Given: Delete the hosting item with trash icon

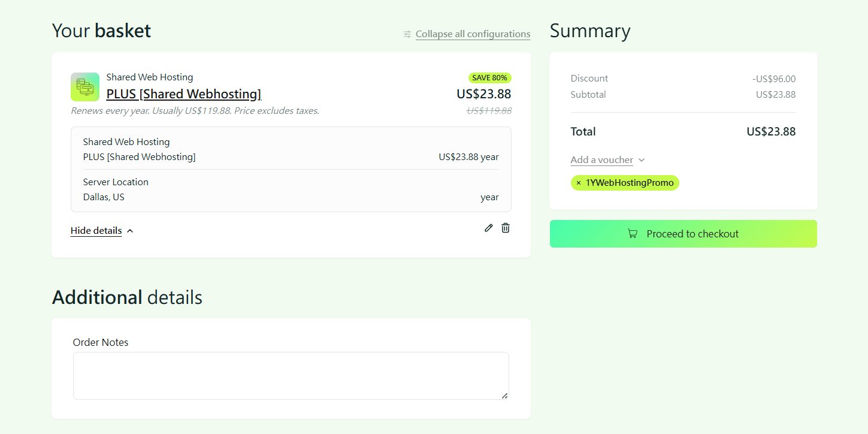Looking at the screenshot, I should [506, 228].
